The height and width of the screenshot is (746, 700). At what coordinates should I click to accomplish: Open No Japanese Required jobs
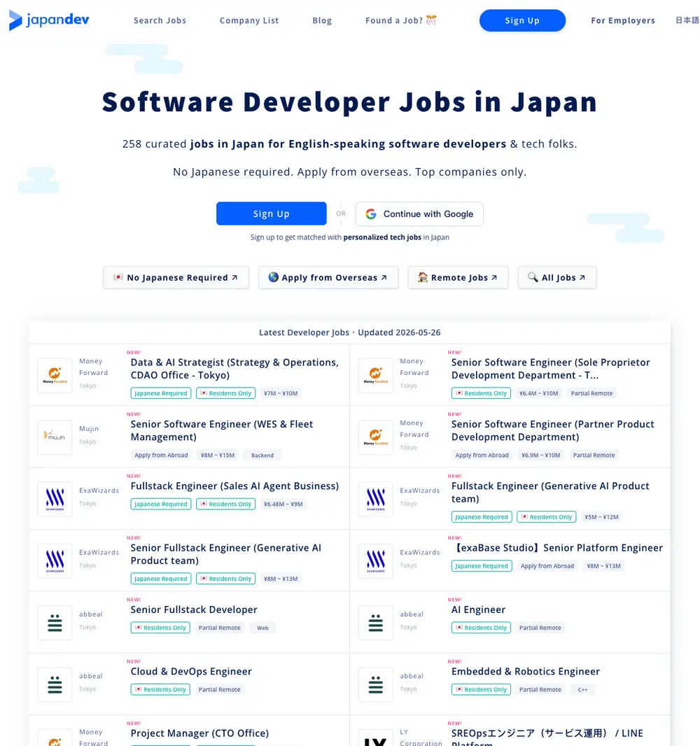(x=176, y=277)
